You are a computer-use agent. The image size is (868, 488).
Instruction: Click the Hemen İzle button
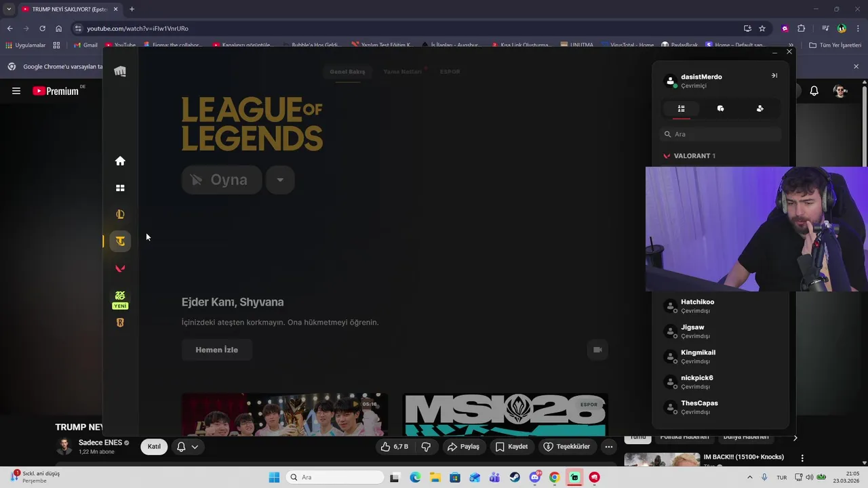point(217,350)
